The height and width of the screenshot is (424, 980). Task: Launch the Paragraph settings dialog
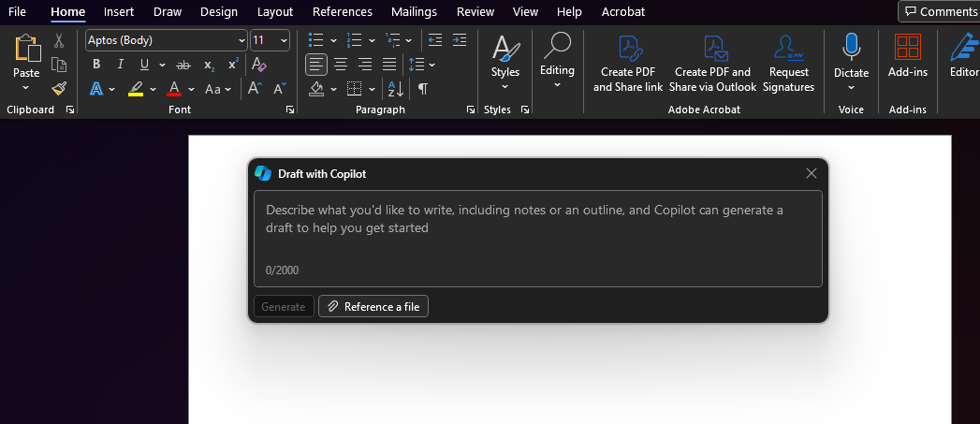(471, 110)
